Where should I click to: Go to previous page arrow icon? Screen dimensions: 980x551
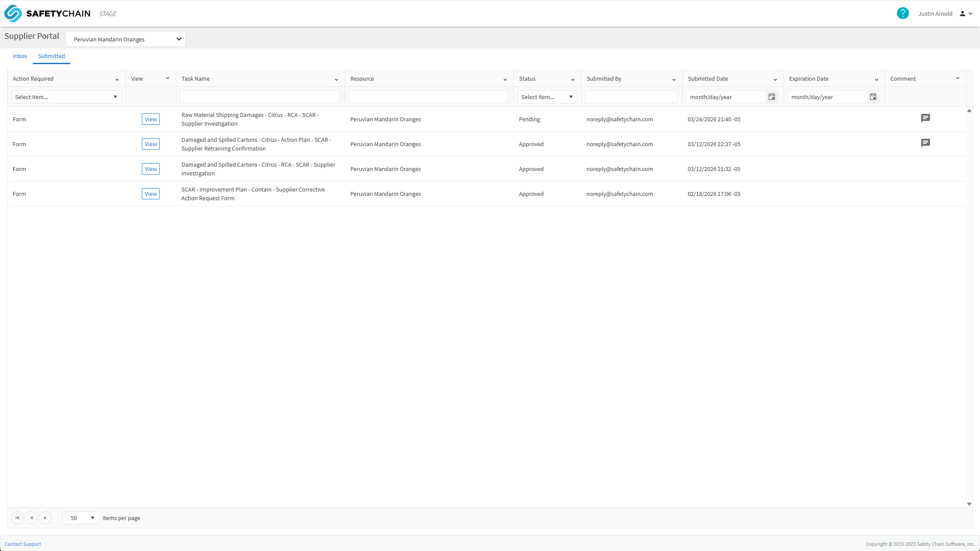pyautogui.click(x=31, y=518)
